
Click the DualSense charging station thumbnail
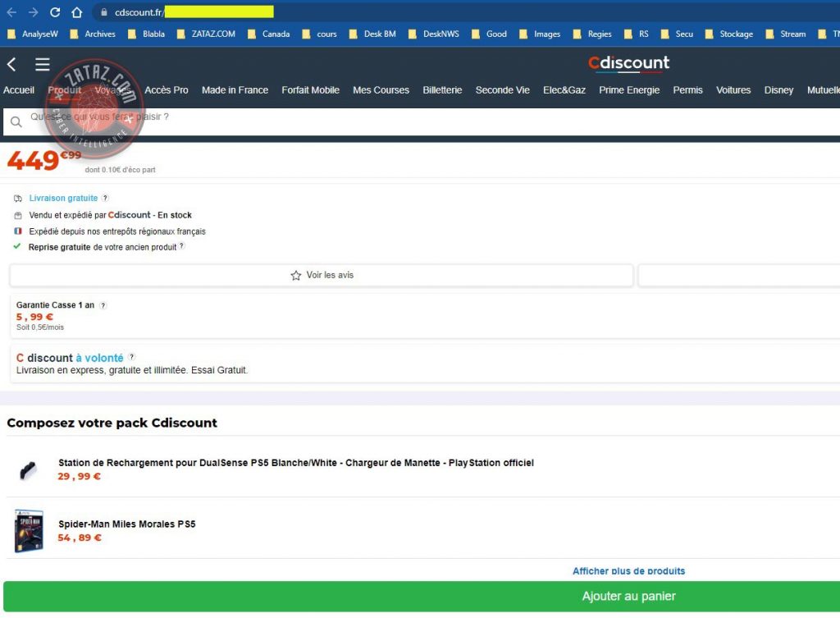28,470
